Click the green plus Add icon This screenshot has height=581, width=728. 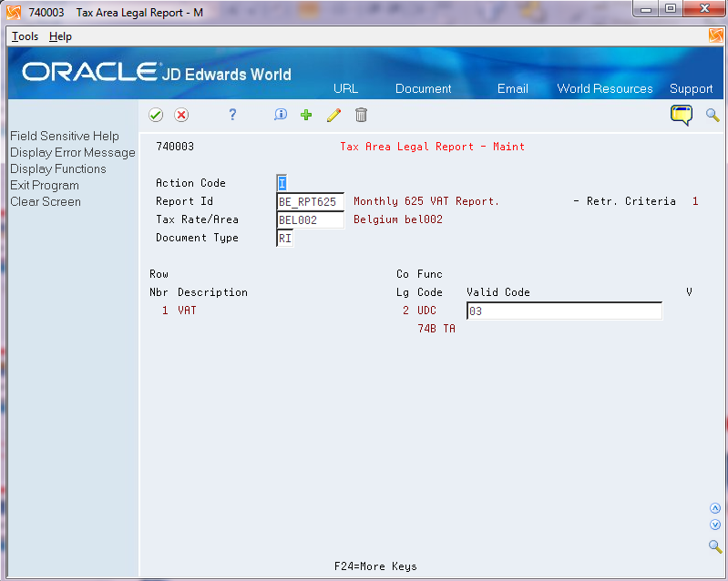306,115
